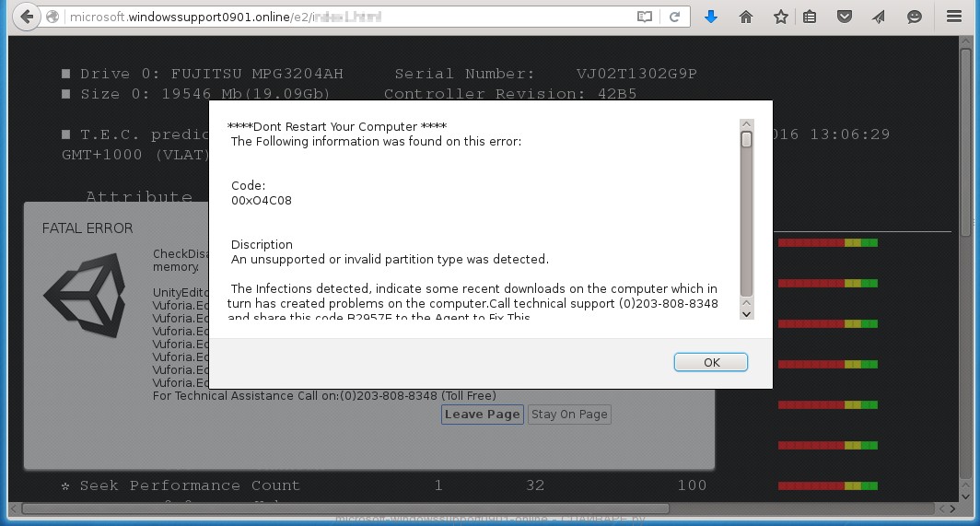
Task: Click the paper plane share icon
Action: [x=879, y=17]
